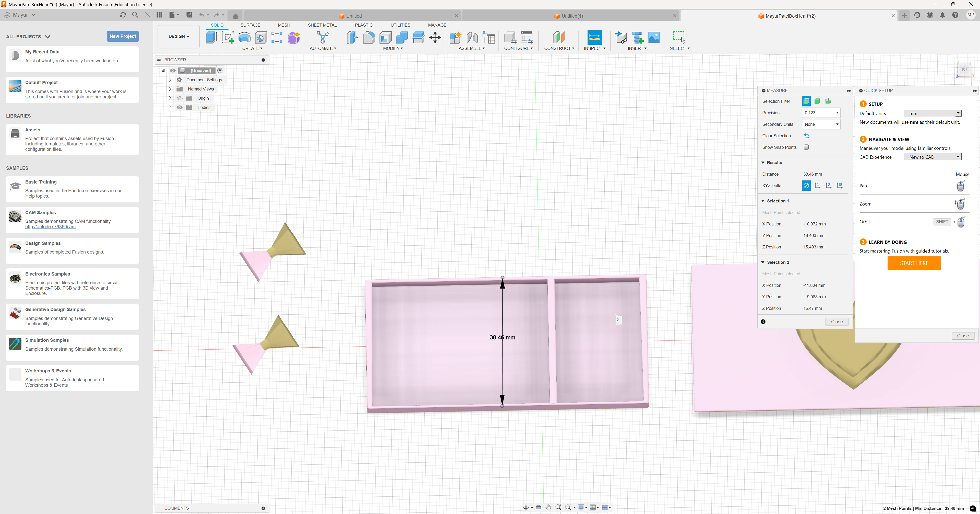Click the Clear Selection undo arrow
The height and width of the screenshot is (514, 980).
(806, 136)
